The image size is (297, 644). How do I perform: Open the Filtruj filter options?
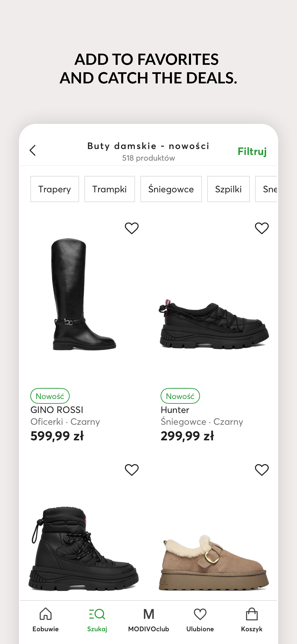coord(252,152)
